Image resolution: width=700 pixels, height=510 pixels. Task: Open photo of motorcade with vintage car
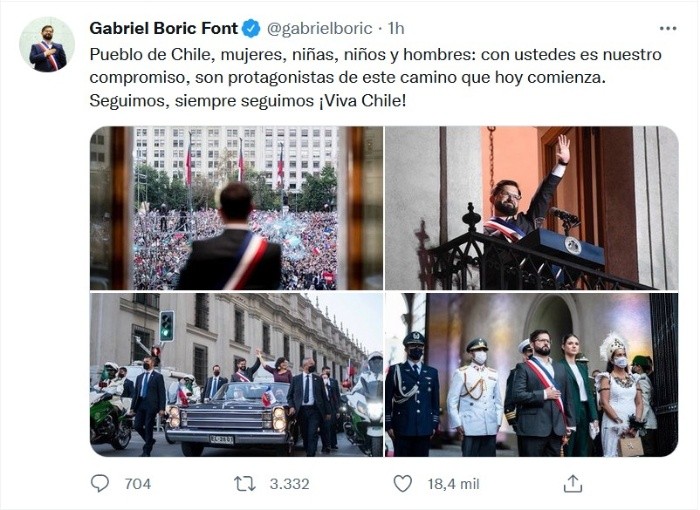[236, 375]
